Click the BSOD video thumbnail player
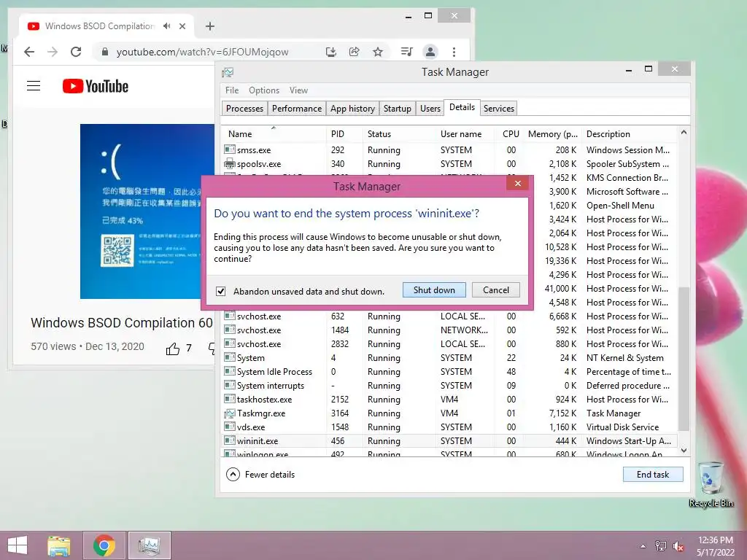747x560 pixels. (147, 211)
